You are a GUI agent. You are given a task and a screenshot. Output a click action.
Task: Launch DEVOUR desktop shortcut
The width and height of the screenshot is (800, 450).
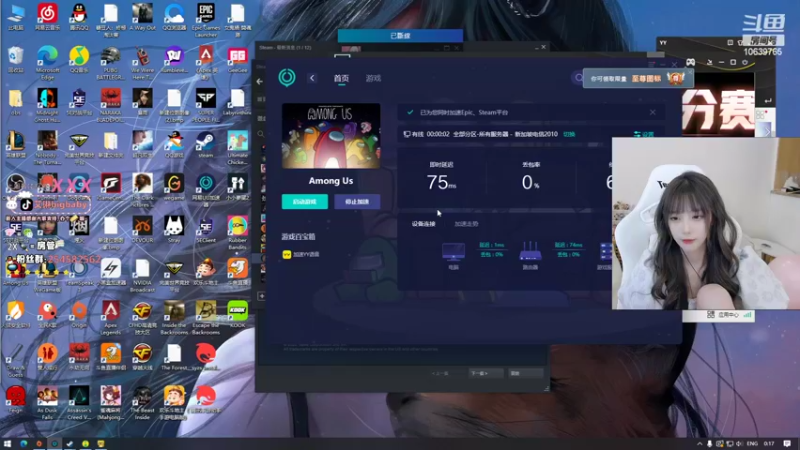coord(142,229)
